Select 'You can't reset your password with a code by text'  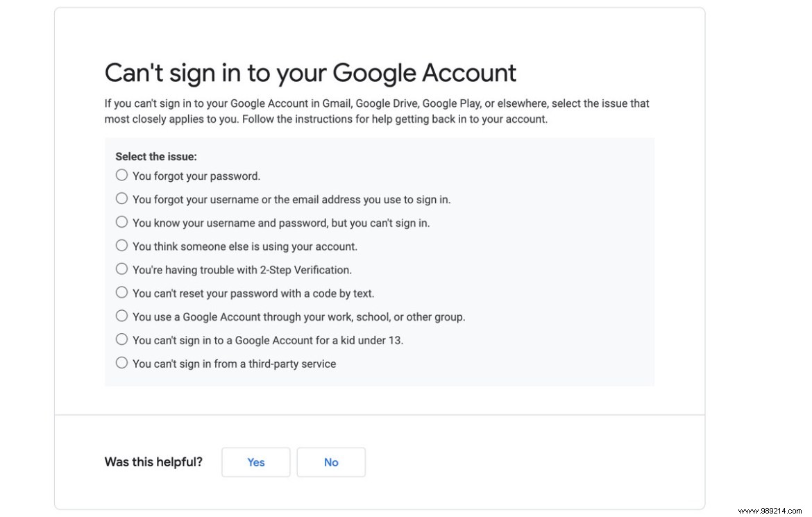click(253, 293)
